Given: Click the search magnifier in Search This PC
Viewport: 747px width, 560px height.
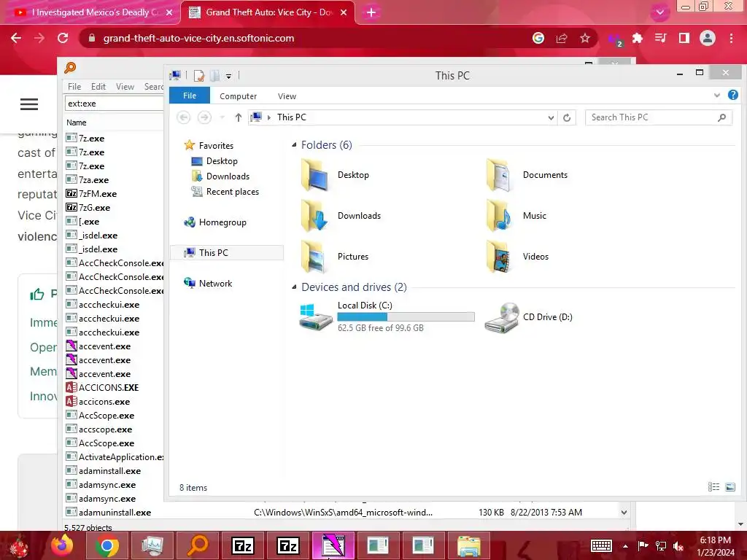Looking at the screenshot, I should pos(721,117).
